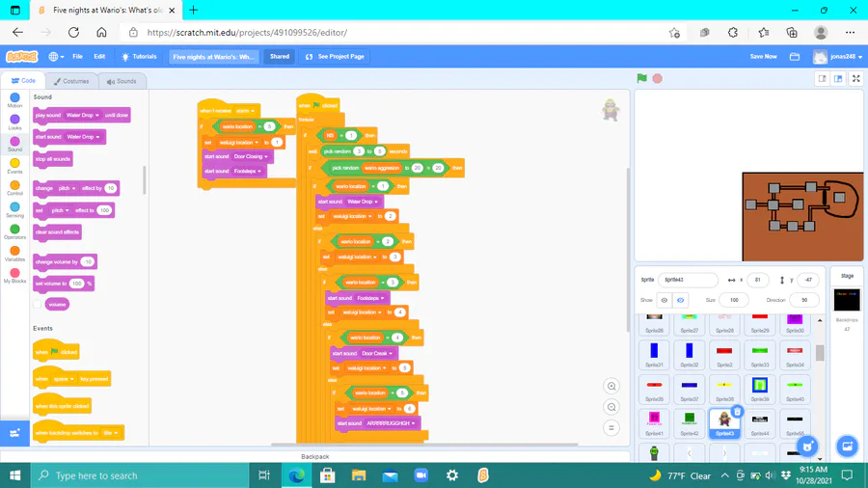Click the Choose a Sprite cat button
This screenshot has width=868, height=488.
click(807, 446)
